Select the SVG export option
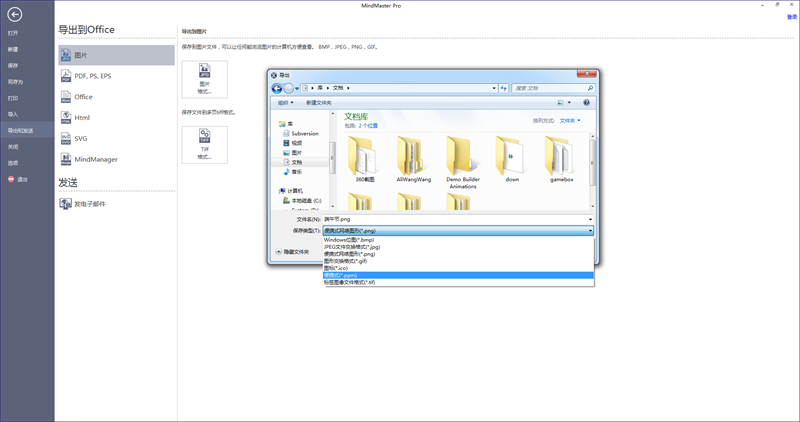 (x=116, y=139)
